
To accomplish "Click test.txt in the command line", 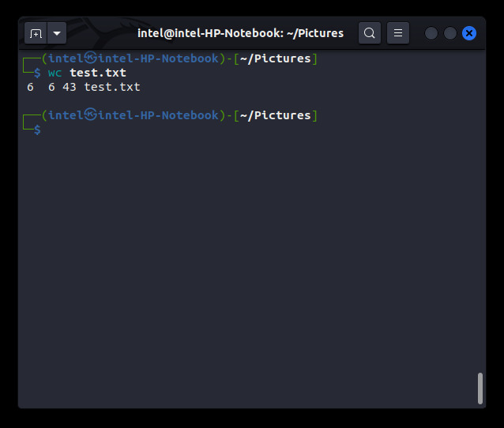I will point(98,73).
